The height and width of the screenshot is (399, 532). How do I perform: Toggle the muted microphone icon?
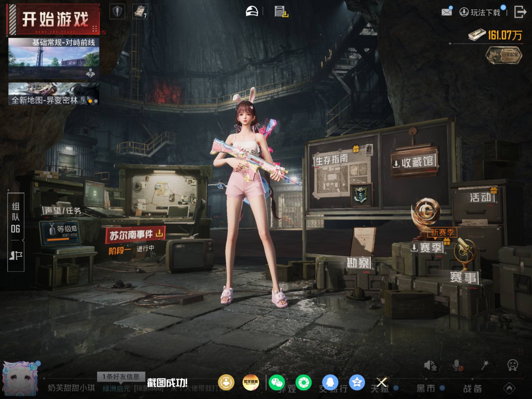pyautogui.click(x=457, y=365)
